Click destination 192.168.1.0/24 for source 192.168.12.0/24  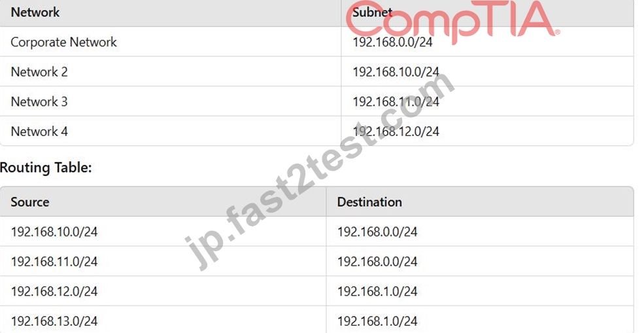[377, 292]
